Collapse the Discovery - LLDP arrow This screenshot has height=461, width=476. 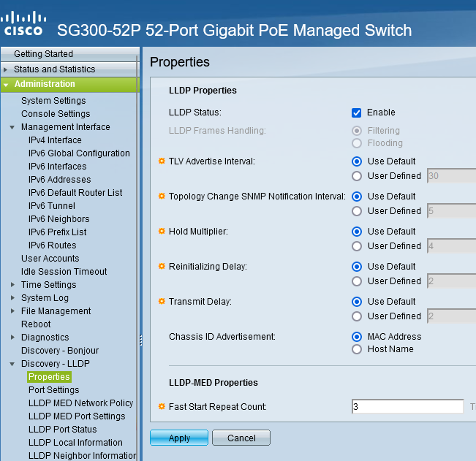point(12,364)
